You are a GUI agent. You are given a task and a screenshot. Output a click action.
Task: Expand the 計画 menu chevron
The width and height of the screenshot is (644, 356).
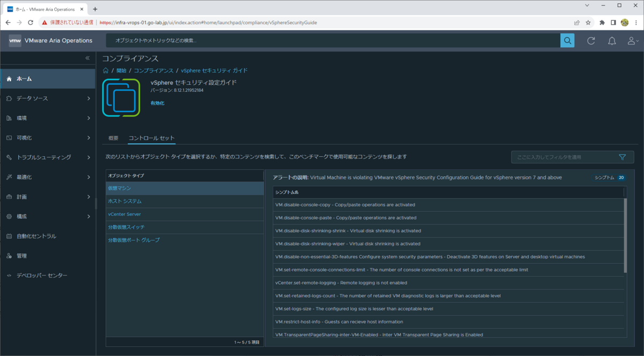click(x=89, y=197)
